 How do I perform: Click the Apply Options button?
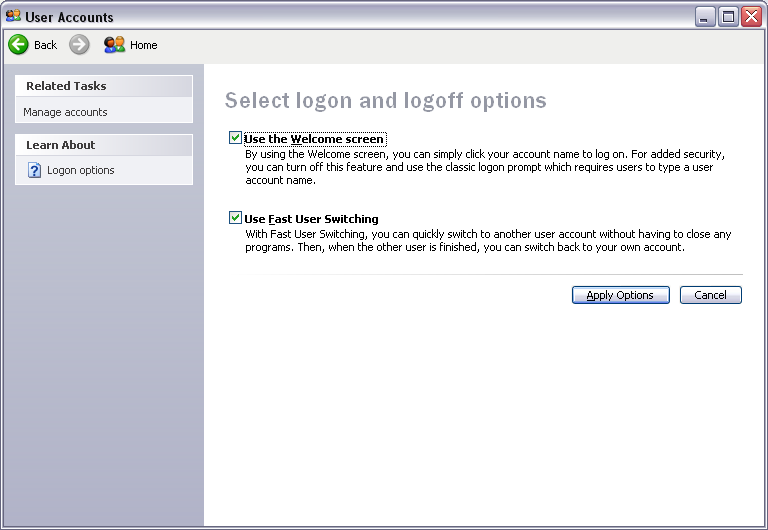(621, 295)
